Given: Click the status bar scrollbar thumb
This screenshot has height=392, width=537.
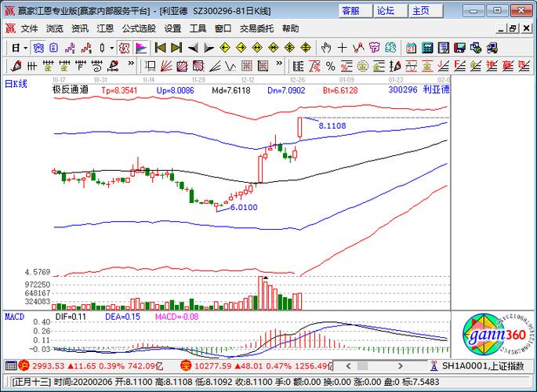Looking at the screenshot, I should [x=363, y=366].
